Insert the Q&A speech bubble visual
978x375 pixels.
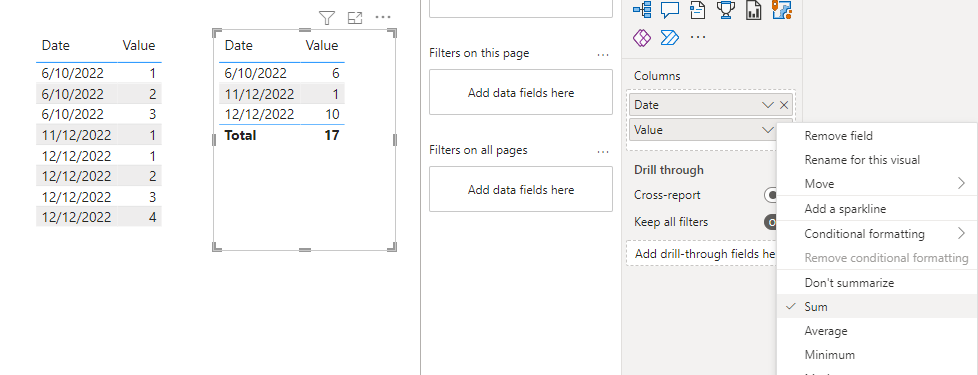click(670, 9)
